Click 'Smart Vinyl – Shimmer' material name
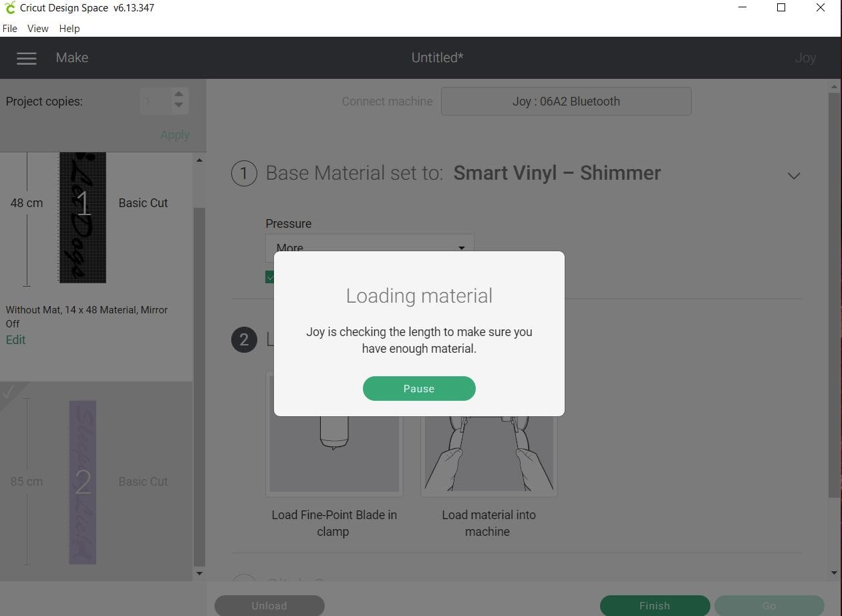Image resolution: width=842 pixels, height=616 pixels. click(557, 173)
